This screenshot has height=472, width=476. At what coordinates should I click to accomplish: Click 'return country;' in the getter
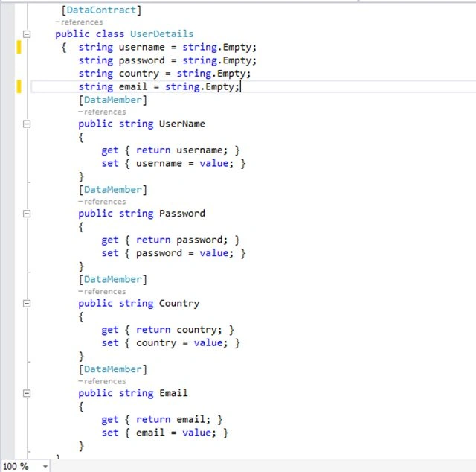tap(179, 330)
